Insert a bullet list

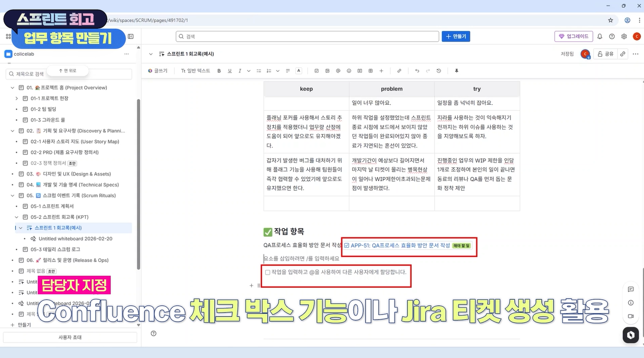pos(259,71)
